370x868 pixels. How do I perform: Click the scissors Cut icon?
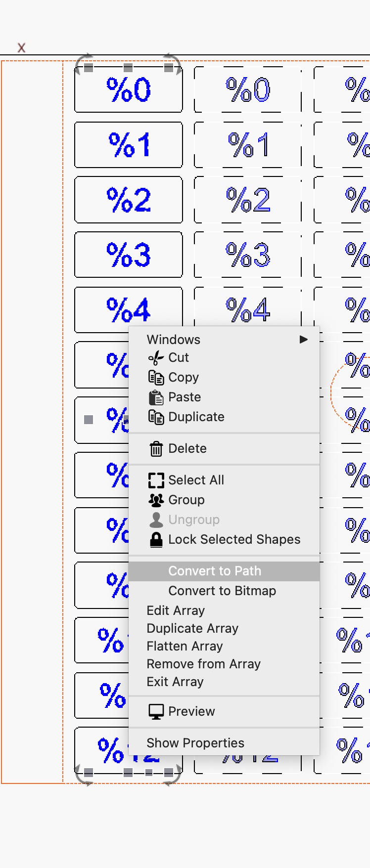point(156,358)
